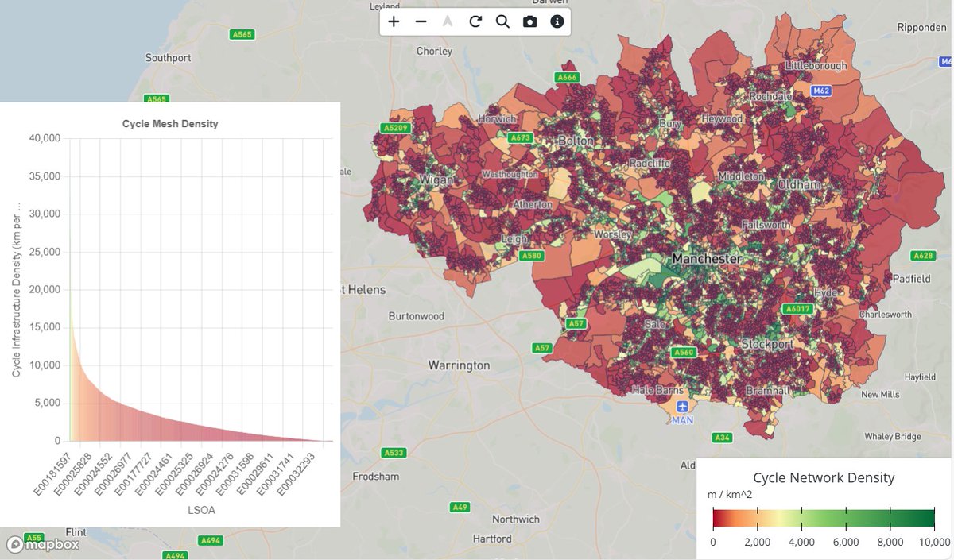
Task: Open map search with the magnifier icon
Action: click(x=502, y=21)
